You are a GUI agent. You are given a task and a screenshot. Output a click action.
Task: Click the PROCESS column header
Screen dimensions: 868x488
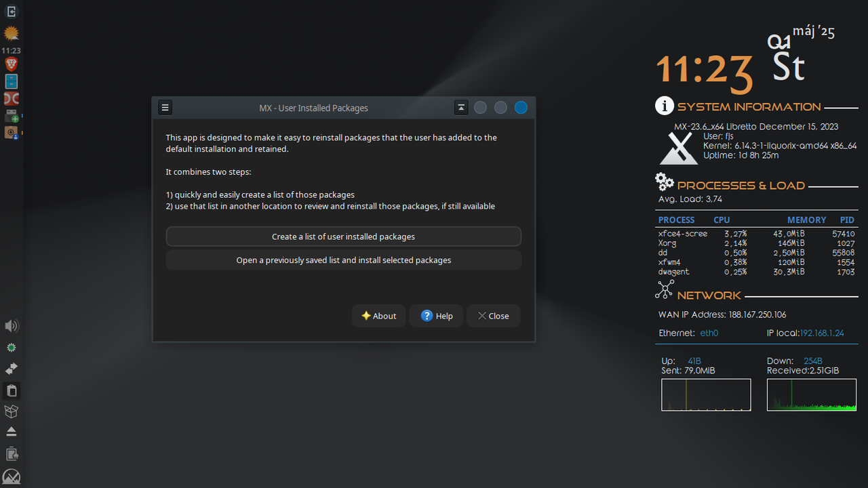pyautogui.click(x=676, y=220)
